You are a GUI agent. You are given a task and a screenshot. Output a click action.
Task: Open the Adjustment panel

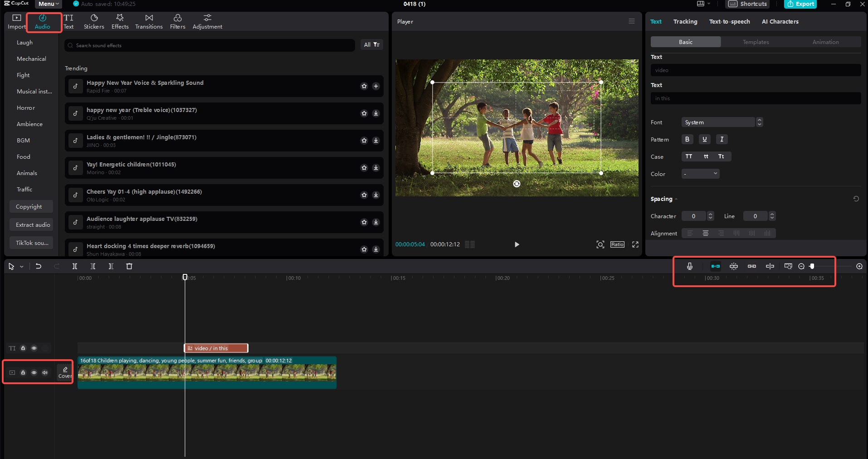(x=207, y=20)
